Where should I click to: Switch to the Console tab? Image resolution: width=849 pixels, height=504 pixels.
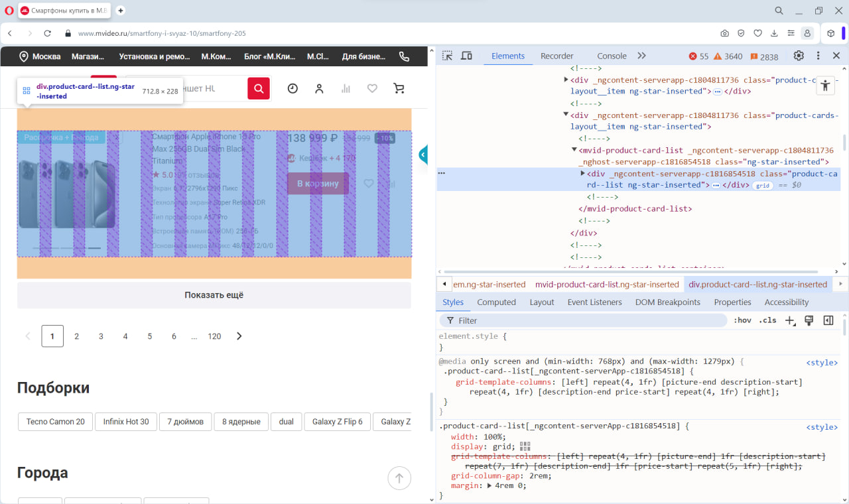click(612, 56)
